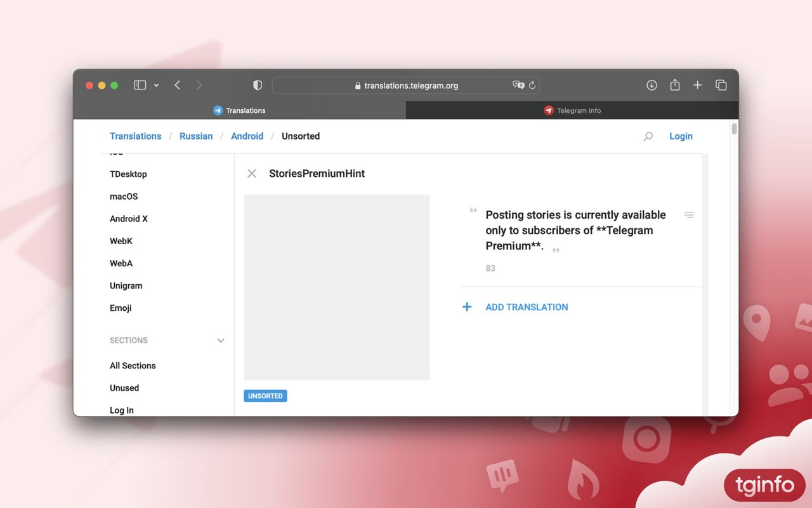
Task: Click the page vertical scrollbar
Action: point(735,129)
